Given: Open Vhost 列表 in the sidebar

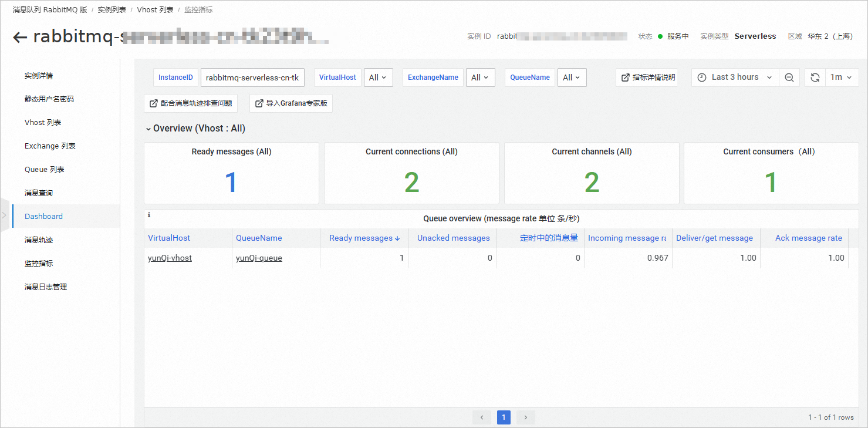Looking at the screenshot, I should [x=43, y=123].
